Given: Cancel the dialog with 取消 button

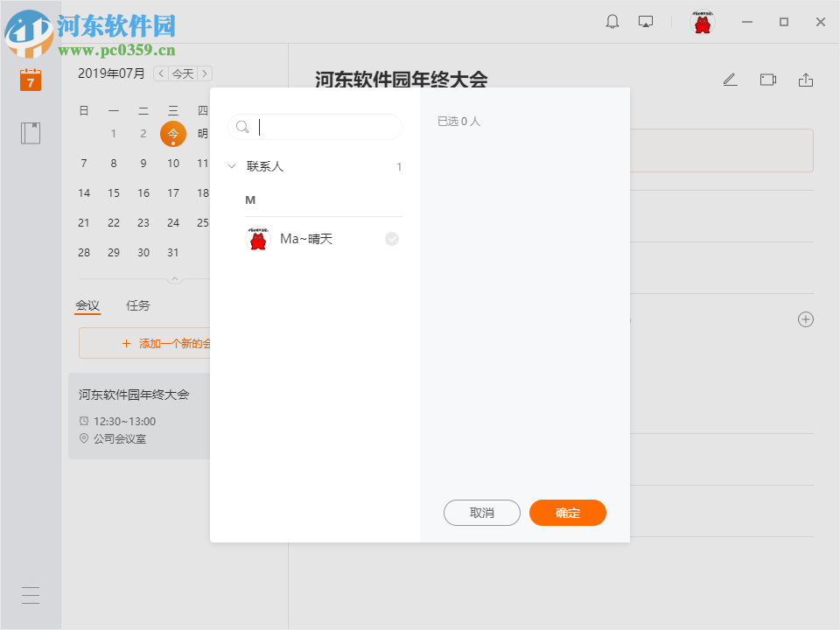Looking at the screenshot, I should click(x=481, y=513).
